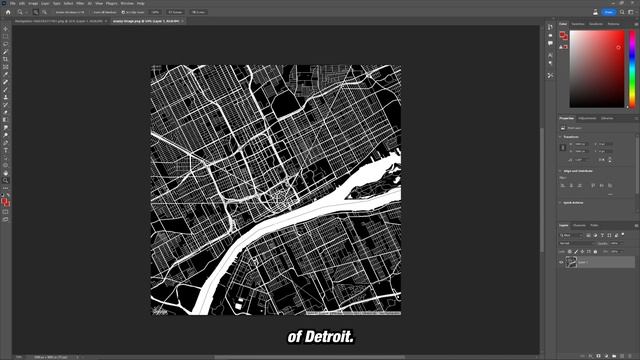Pick a color in the red color field
This screenshot has height=360, width=640.
(597, 69)
